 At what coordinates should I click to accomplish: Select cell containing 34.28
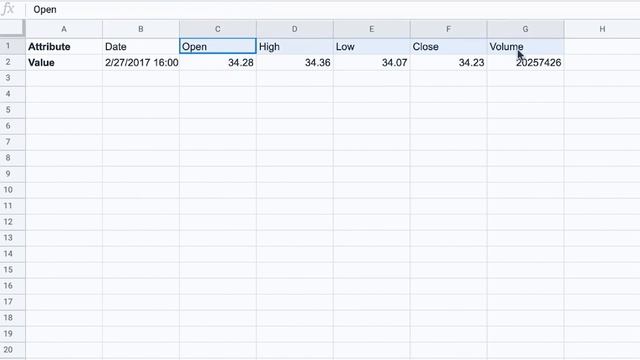218,62
